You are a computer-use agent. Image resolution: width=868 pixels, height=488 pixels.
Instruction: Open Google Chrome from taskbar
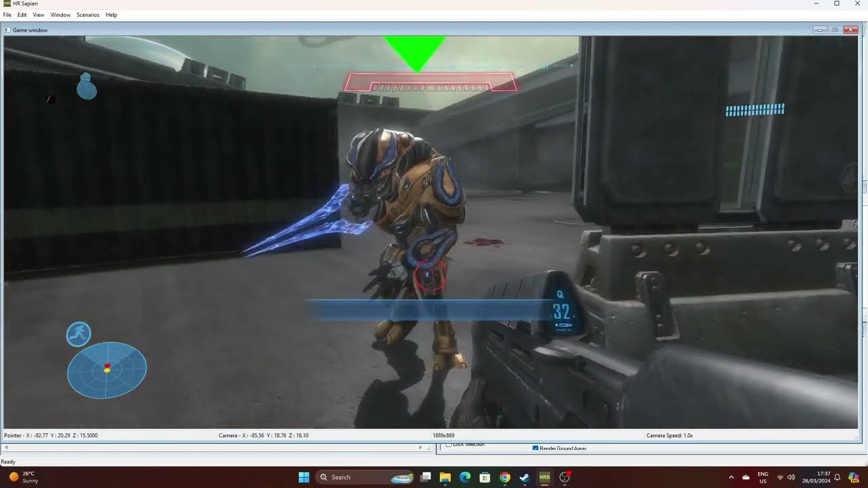tap(505, 477)
